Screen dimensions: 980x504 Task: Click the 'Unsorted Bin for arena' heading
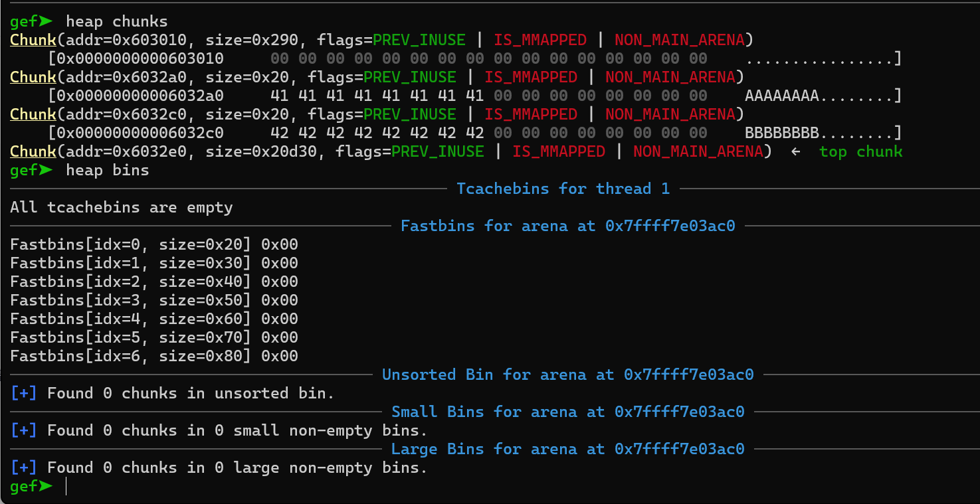pos(567,375)
